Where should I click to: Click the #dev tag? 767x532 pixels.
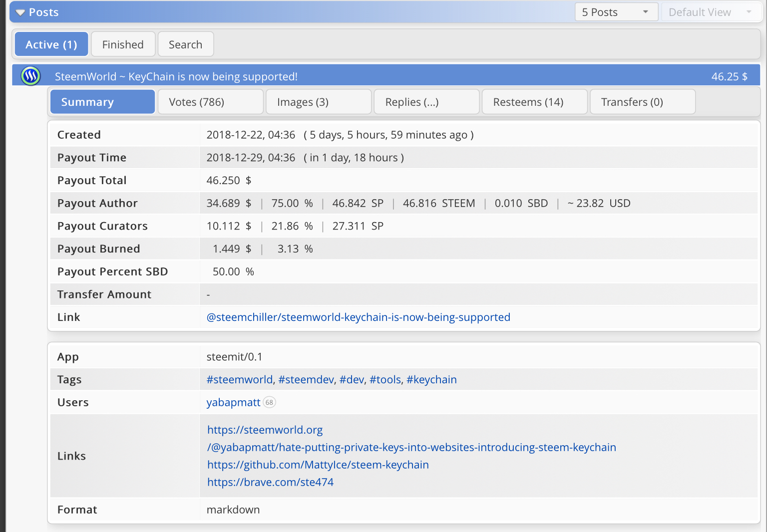pyautogui.click(x=352, y=379)
